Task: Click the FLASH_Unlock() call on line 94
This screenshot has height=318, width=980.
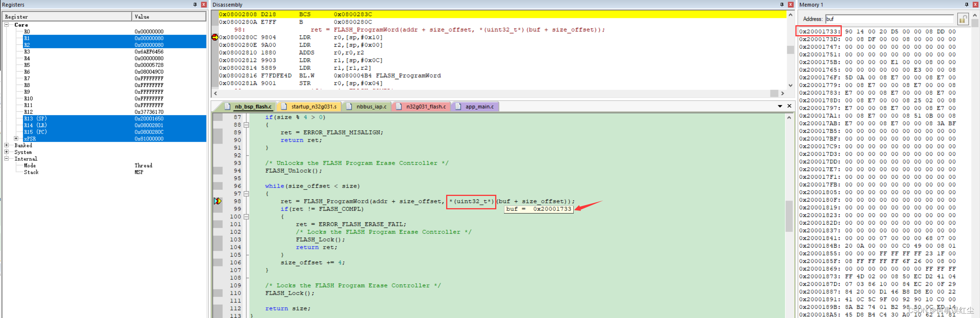Action: point(293,171)
